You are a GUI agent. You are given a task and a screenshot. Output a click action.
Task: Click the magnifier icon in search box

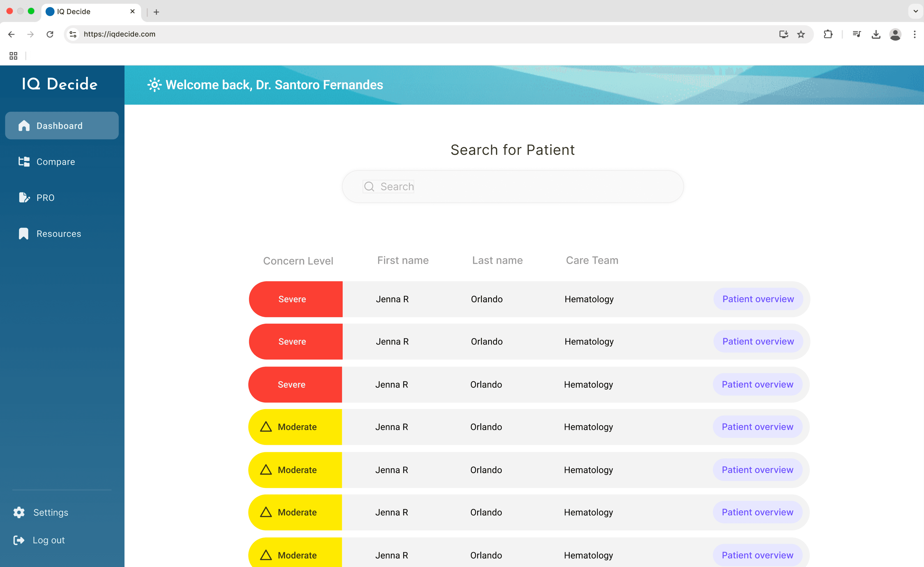[369, 186]
